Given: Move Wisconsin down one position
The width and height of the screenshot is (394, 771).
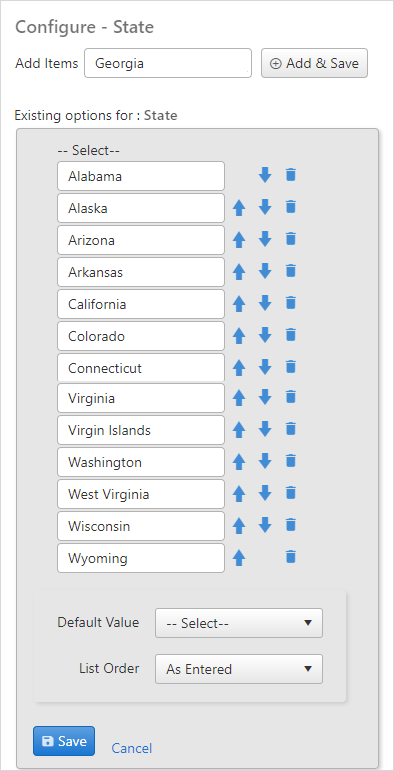Looking at the screenshot, I should pyautogui.click(x=265, y=525).
